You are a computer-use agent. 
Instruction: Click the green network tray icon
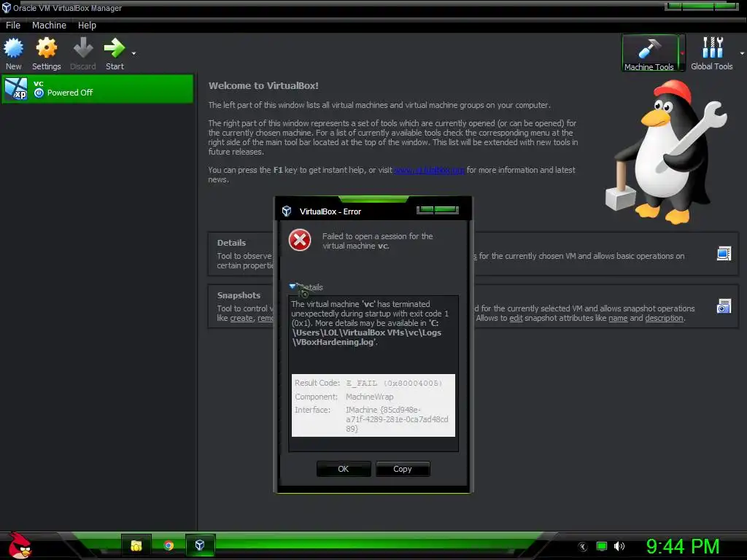(602, 546)
